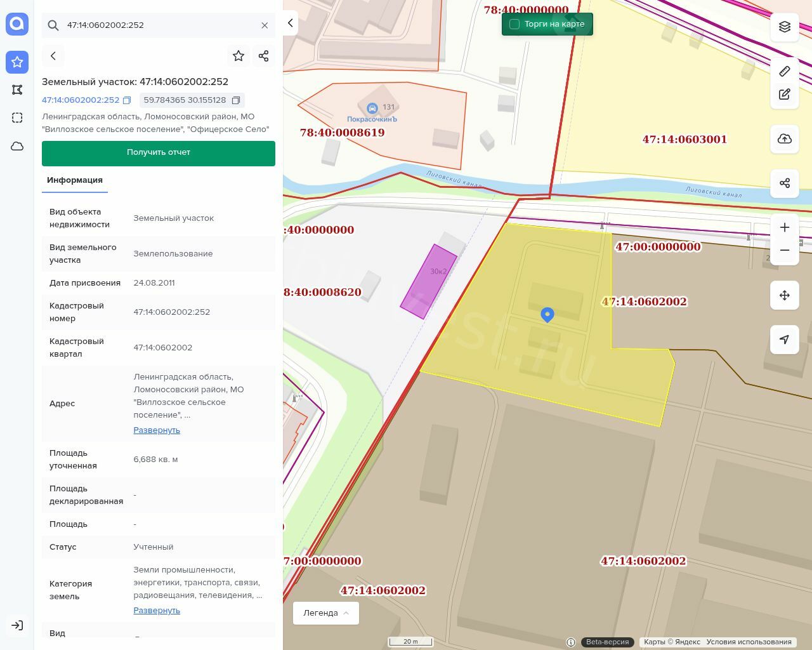Viewport: 812px width, 650px height.
Task: Locate my position on map
Action: (785, 340)
